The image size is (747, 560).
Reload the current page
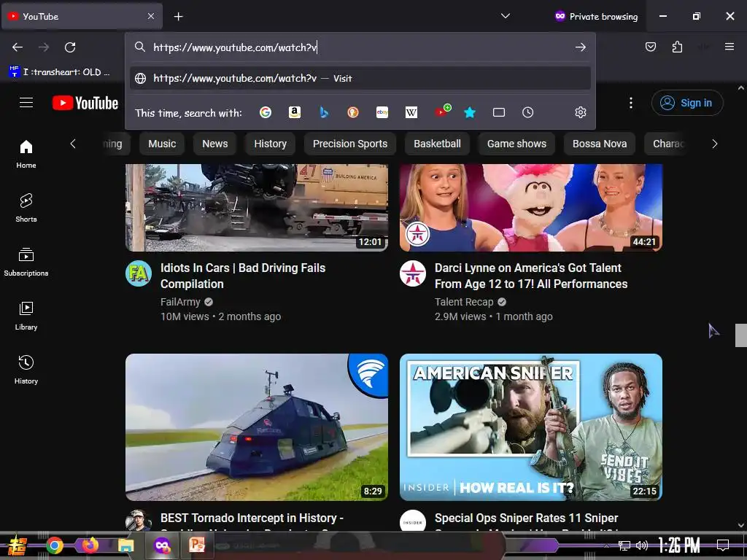(70, 47)
